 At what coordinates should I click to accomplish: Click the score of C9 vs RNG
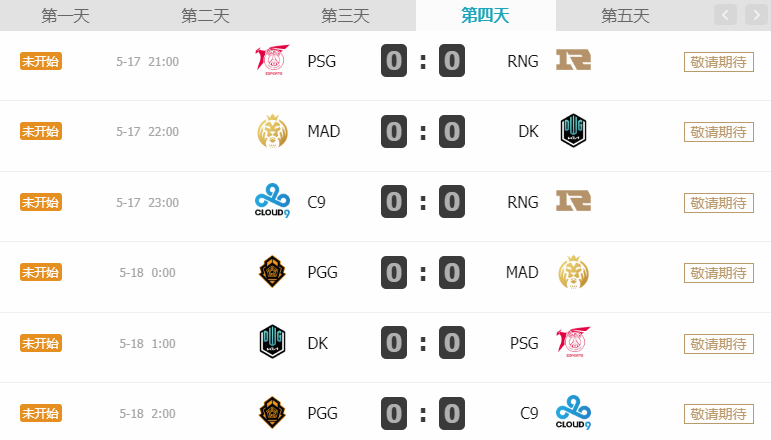(423, 202)
